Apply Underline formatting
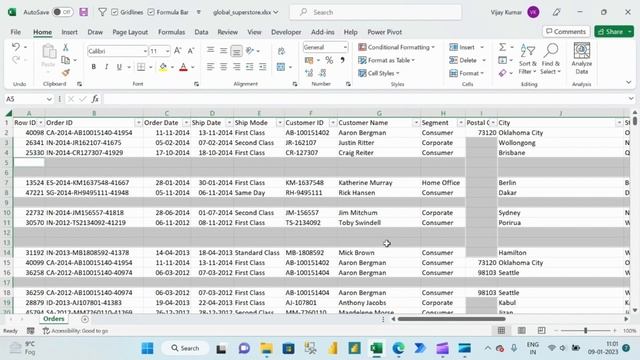This screenshot has width=640, height=360. coord(119,67)
